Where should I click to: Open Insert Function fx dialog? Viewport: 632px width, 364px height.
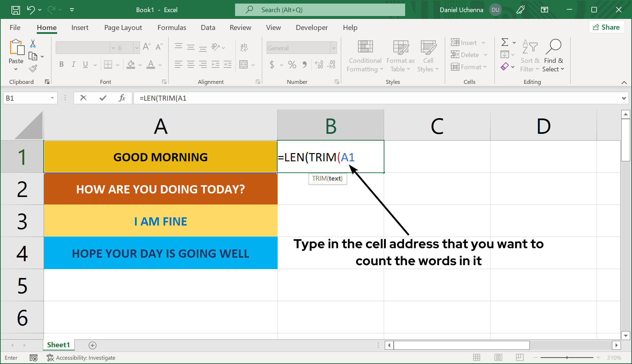[x=122, y=98]
